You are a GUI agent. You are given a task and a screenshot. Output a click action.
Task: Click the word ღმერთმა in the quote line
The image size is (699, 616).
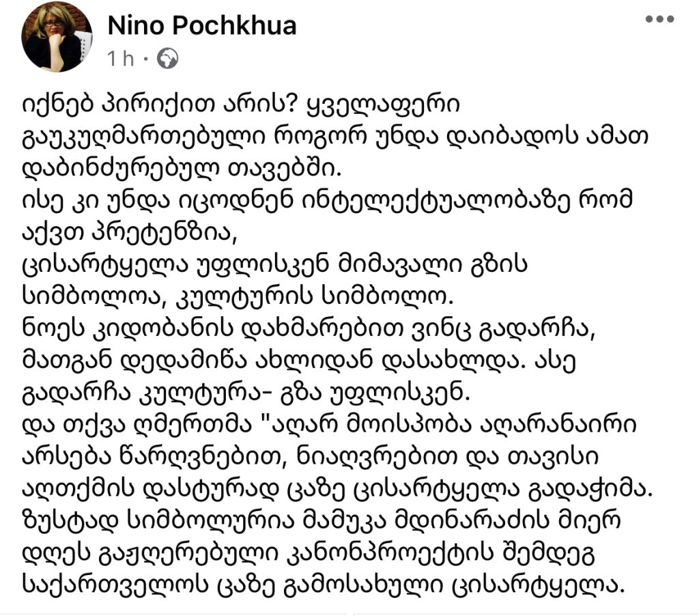pyautogui.click(x=193, y=425)
